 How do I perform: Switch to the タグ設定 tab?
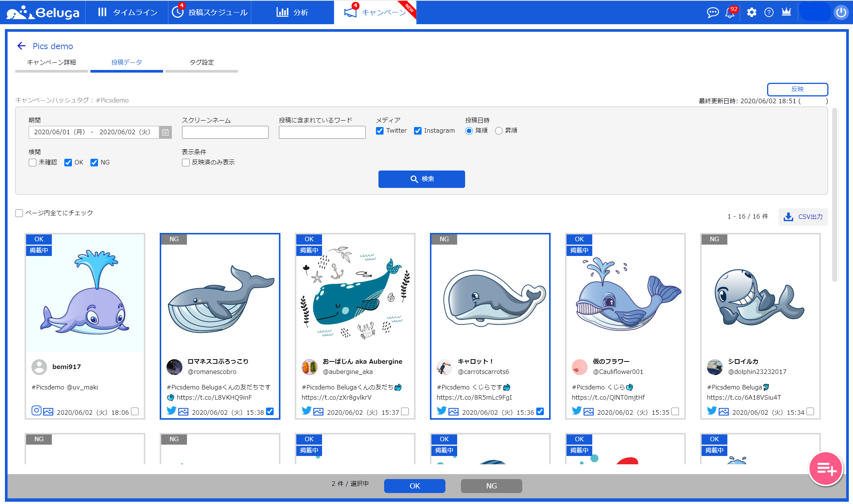point(202,62)
